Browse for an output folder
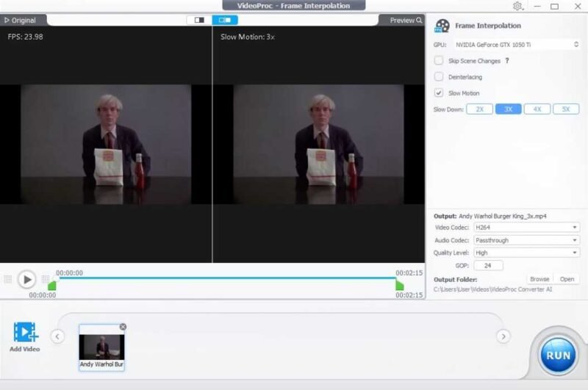Viewport: 588px width, 390px height. (539, 279)
